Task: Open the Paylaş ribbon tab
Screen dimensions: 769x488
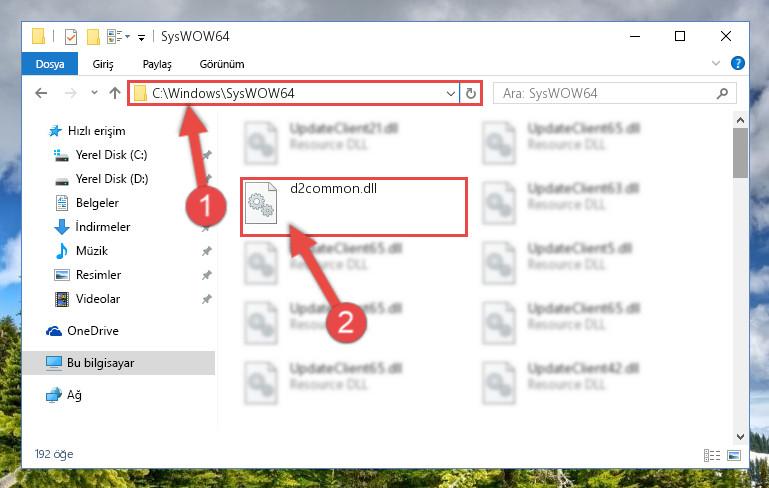Action: [157, 64]
